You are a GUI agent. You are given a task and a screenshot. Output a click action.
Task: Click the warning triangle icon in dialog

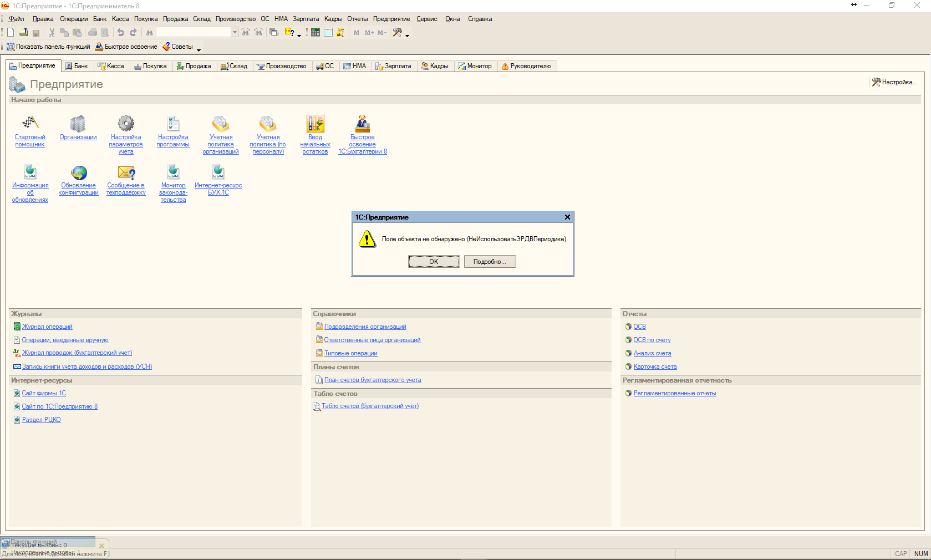[367, 240]
